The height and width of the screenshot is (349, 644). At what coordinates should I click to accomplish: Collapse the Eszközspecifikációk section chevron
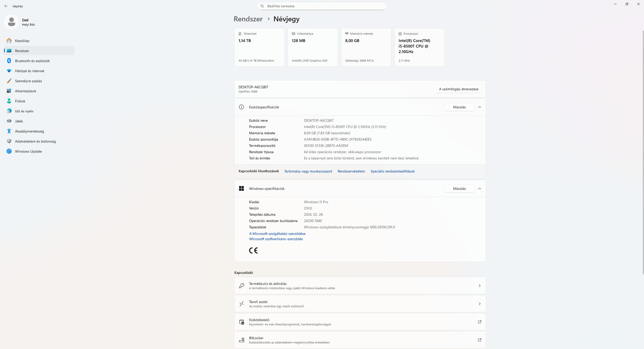point(480,107)
